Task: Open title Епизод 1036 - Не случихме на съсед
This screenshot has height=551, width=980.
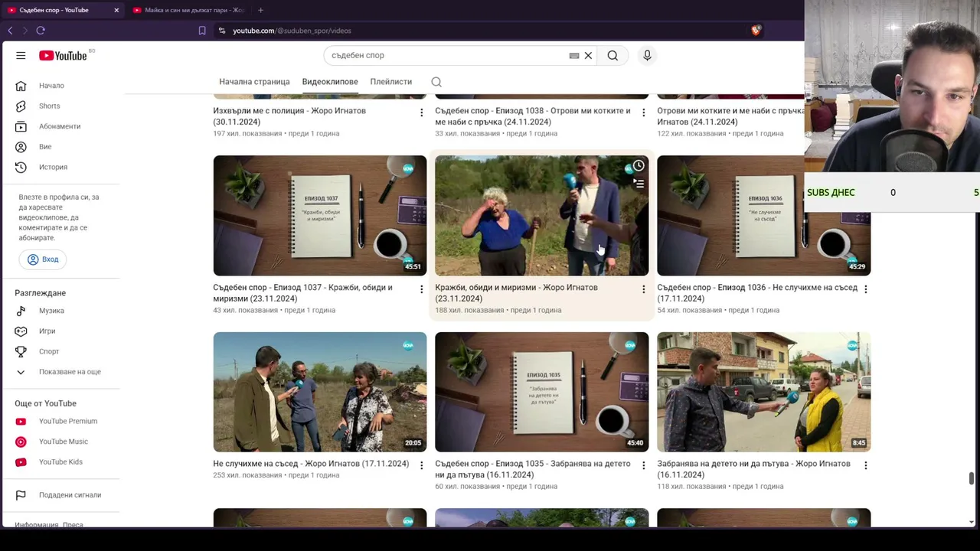Action: [757, 293]
